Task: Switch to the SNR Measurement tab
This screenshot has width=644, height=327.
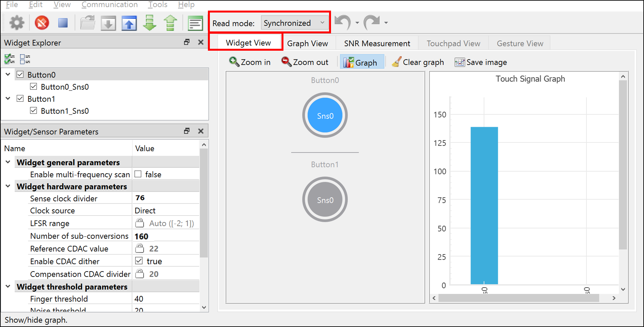Action: 377,43
